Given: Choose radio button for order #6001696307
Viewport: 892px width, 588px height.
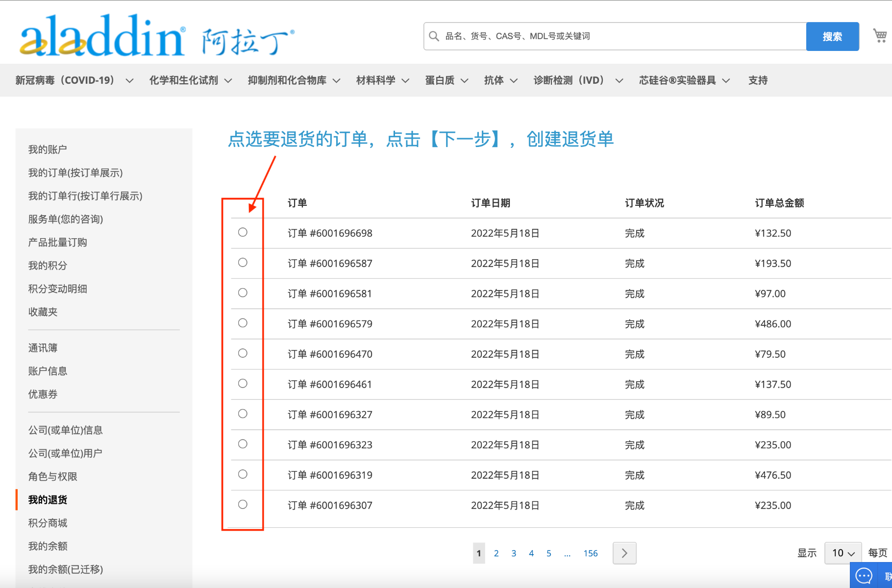Looking at the screenshot, I should coord(243,504).
